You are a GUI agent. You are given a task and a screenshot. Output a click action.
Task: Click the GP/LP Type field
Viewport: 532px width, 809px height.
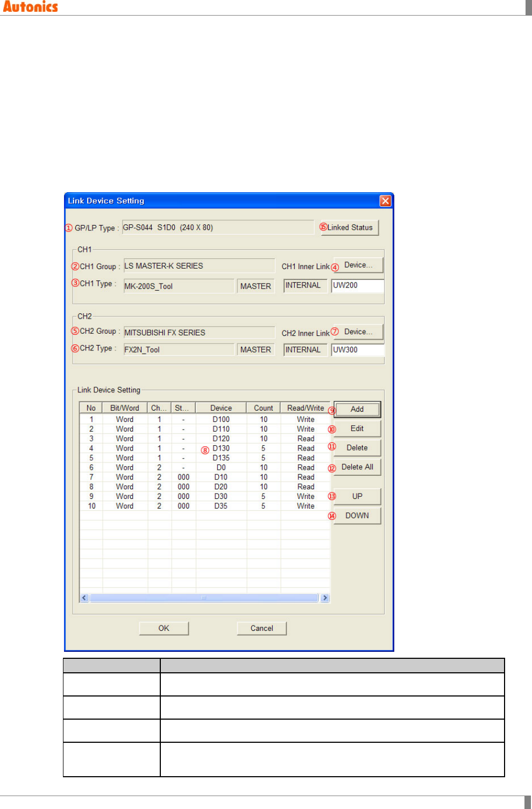tap(218, 227)
